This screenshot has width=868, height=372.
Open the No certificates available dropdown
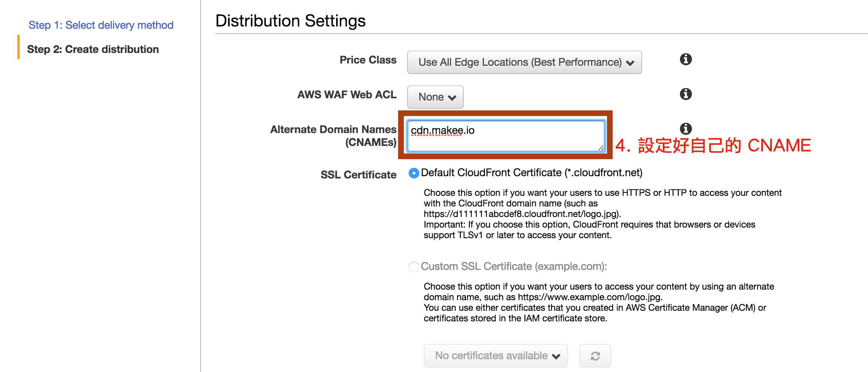[496, 356]
